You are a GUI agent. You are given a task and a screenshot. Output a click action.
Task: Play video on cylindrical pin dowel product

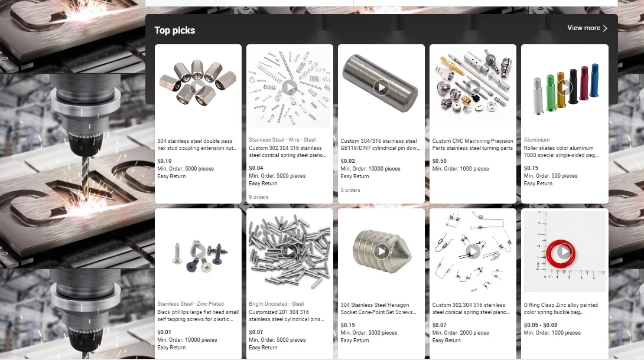click(381, 87)
